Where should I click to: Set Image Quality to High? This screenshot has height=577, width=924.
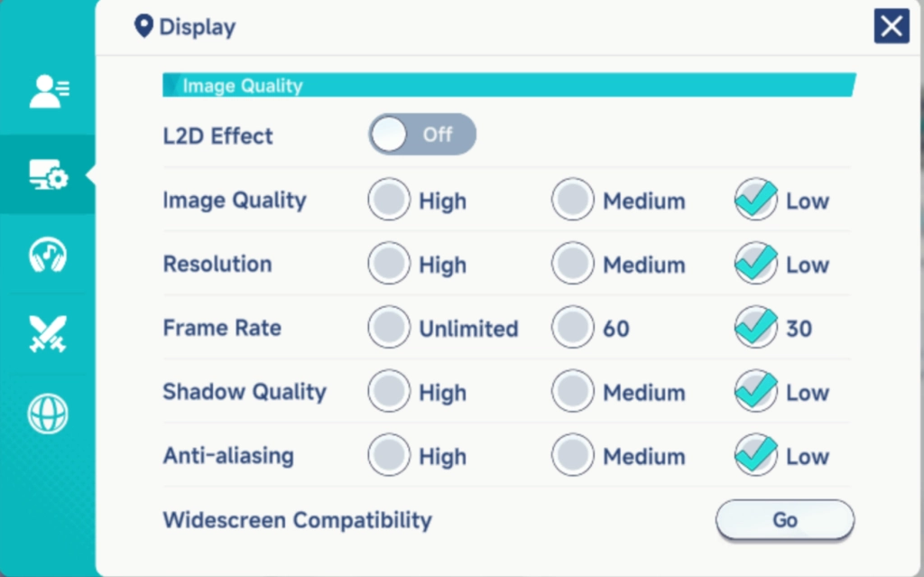390,200
